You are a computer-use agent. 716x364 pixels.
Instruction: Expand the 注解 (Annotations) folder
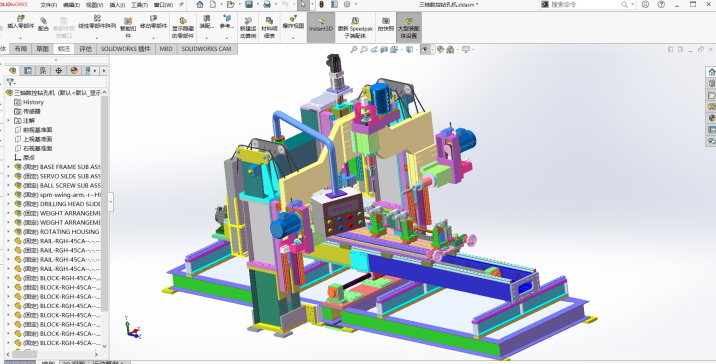pyautogui.click(x=8, y=121)
